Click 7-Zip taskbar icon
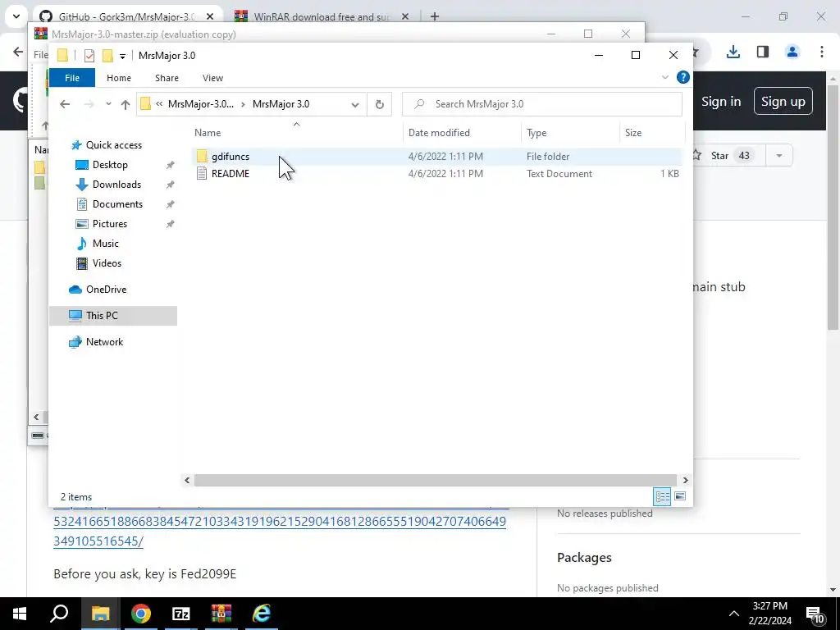840x630 pixels. [x=181, y=614]
